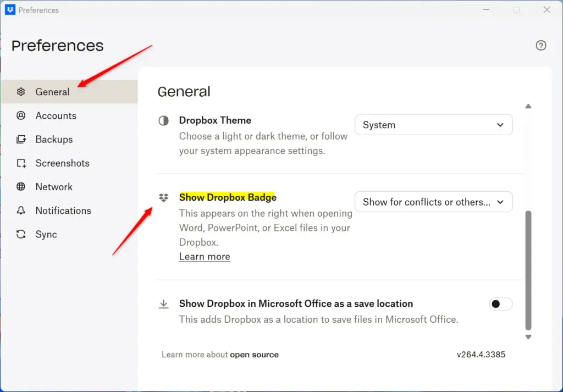Close the Preferences window
Viewport: 563px width, 392px height.
(547, 10)
